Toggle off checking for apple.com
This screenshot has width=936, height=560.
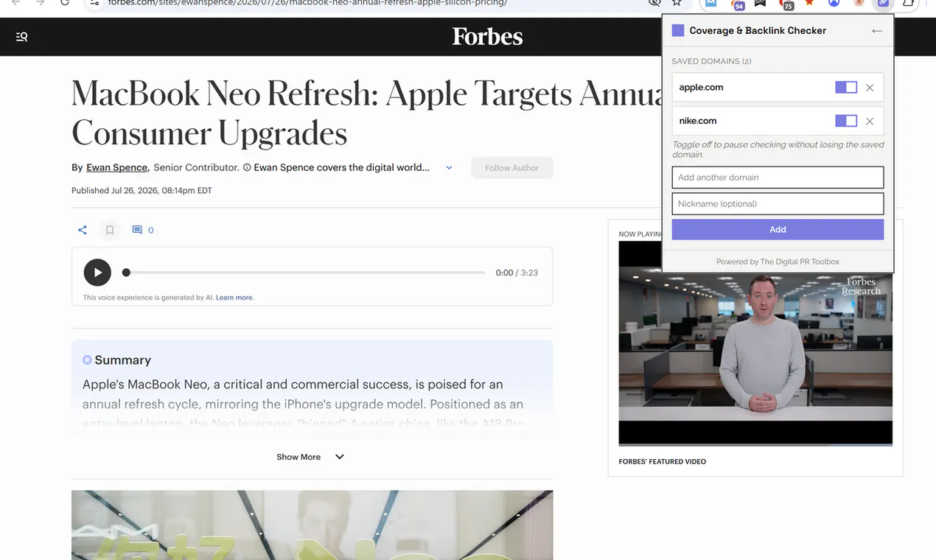click(x=846, y=87)
